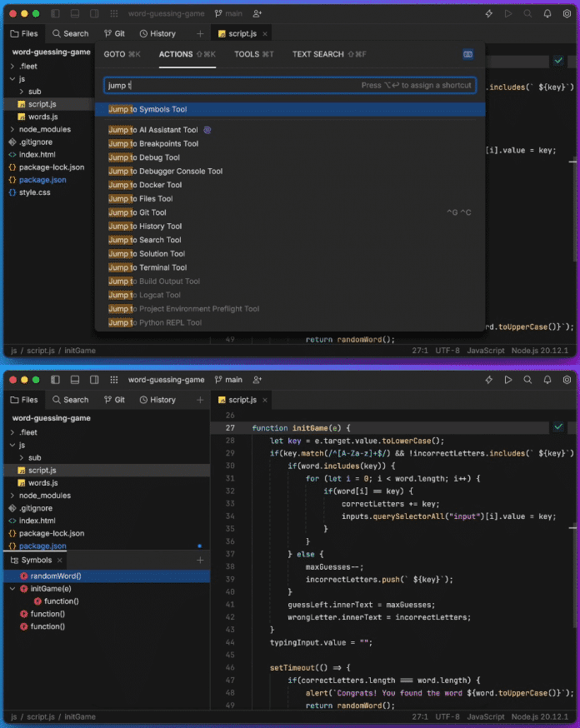
Task: Switch to the TOOLS tab in popup
Action: click(253, 54)
